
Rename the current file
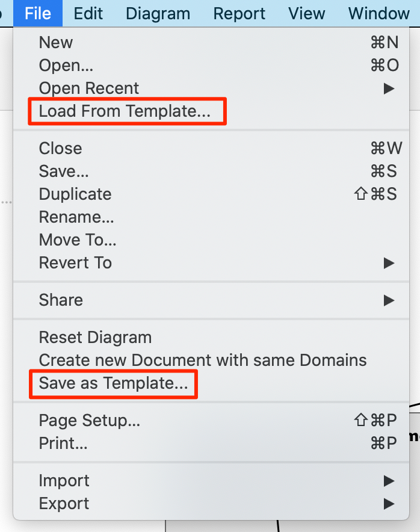point(76,217)
